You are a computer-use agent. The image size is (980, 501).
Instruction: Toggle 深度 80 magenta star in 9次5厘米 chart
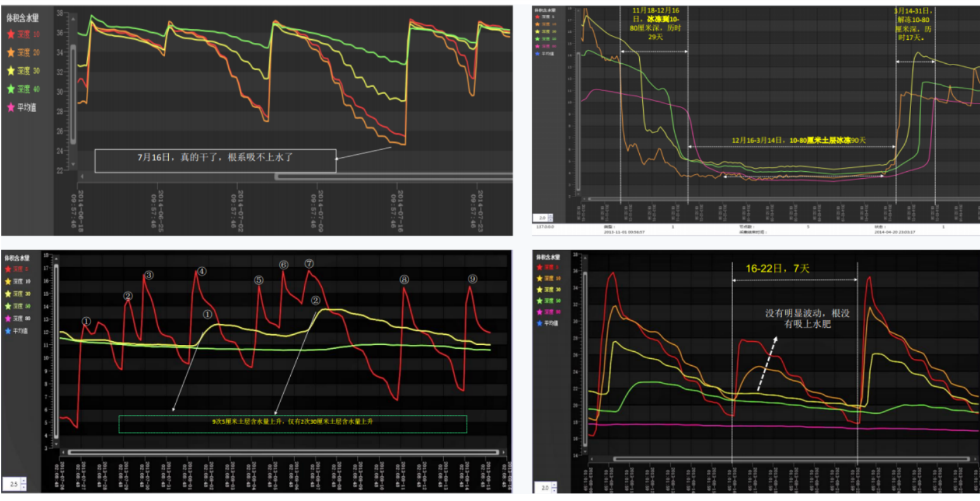[8, 318]
